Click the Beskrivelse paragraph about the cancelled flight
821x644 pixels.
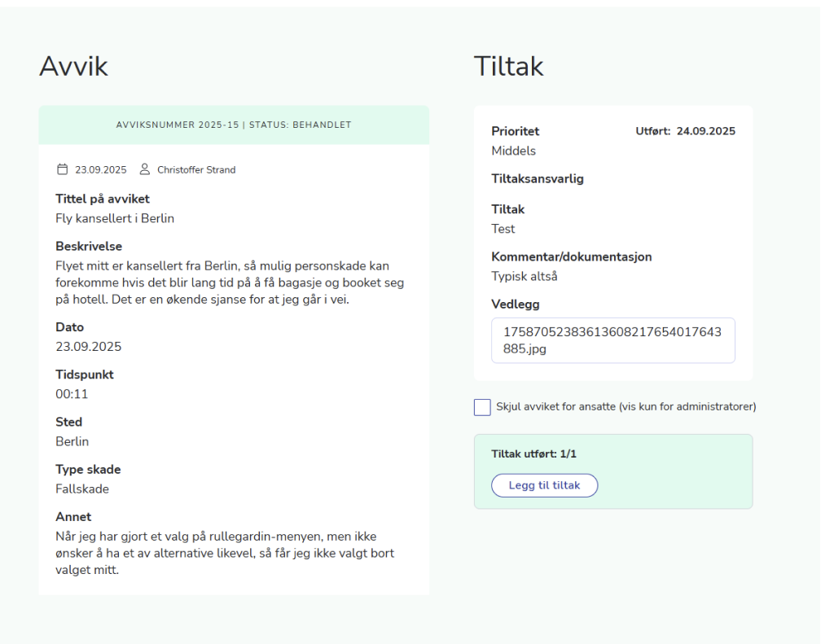(230, 283)
